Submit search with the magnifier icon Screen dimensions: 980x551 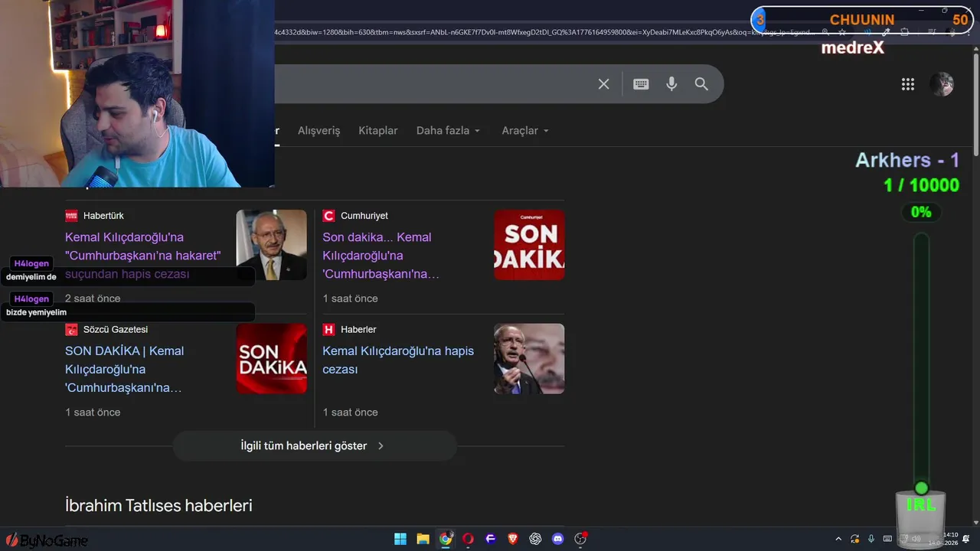pos(701,84)
